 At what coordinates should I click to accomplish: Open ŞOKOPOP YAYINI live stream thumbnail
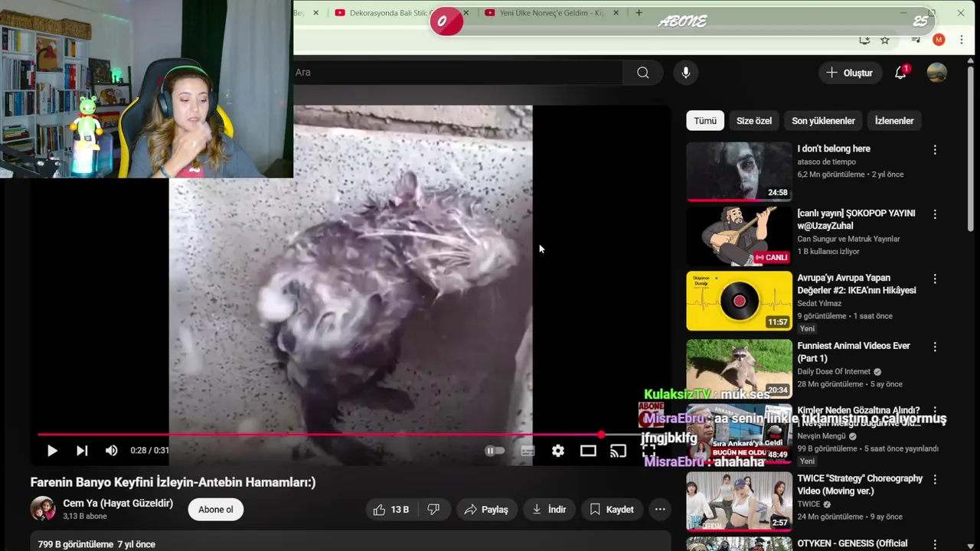coord(740,236)
